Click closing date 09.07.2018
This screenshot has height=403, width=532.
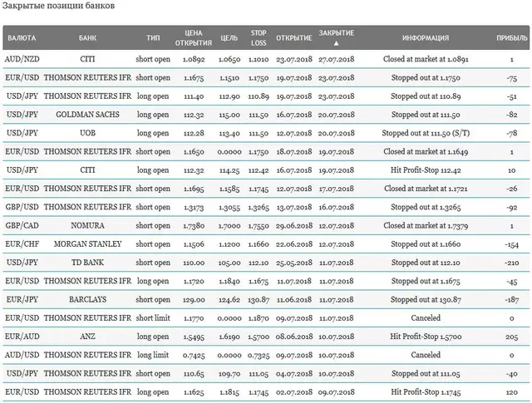336,392
